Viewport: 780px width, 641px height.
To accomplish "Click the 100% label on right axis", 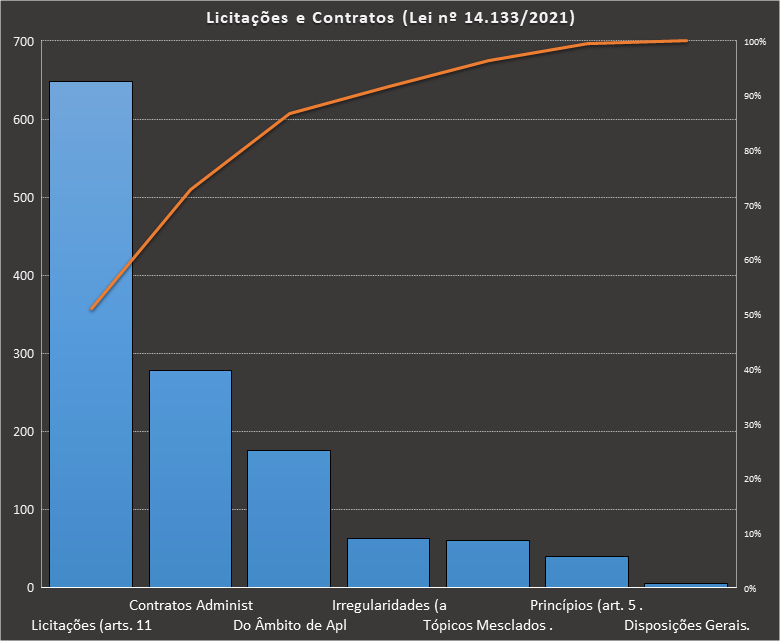I will tap(755, 42).
